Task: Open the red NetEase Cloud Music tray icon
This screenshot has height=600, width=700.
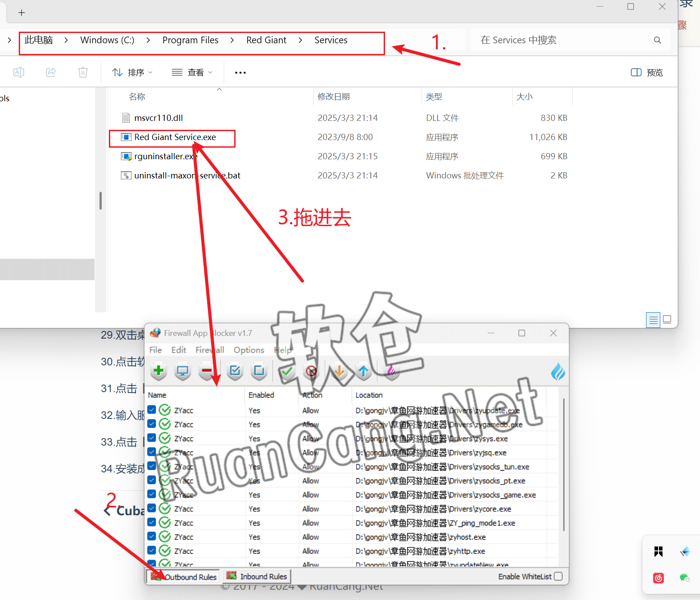Action: point(659,578)
